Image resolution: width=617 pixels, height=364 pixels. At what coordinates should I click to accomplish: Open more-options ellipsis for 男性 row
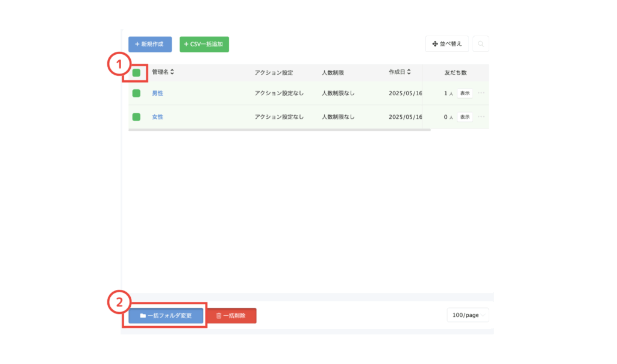pos(481,93)
